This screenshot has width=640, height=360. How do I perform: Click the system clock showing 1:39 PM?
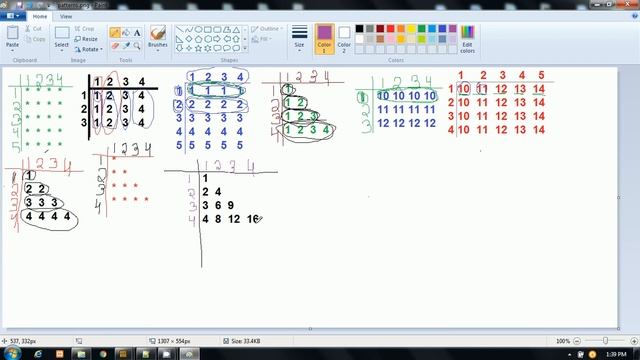pos(616,354)
